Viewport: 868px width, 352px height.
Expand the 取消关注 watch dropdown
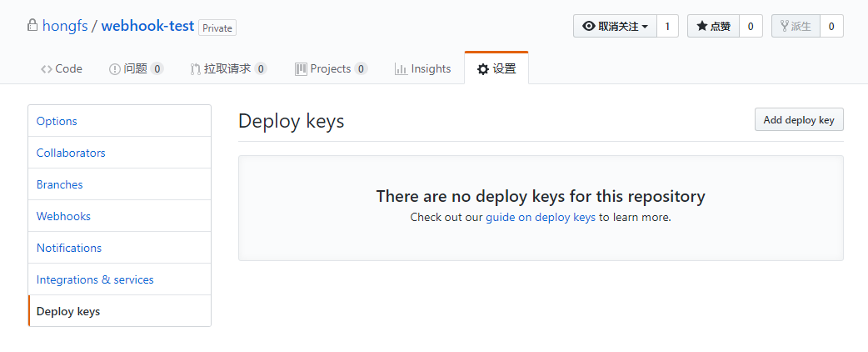(615, 26)
